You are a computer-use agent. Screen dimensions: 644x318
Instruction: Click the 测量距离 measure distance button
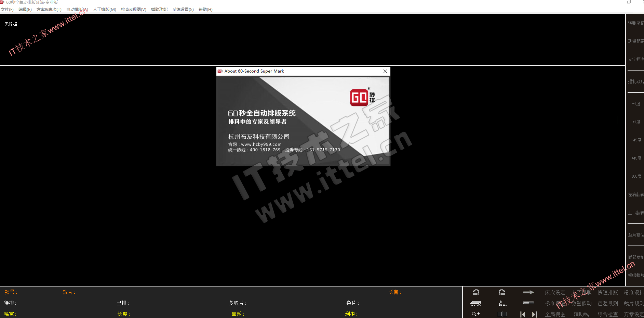pos(636,41)
